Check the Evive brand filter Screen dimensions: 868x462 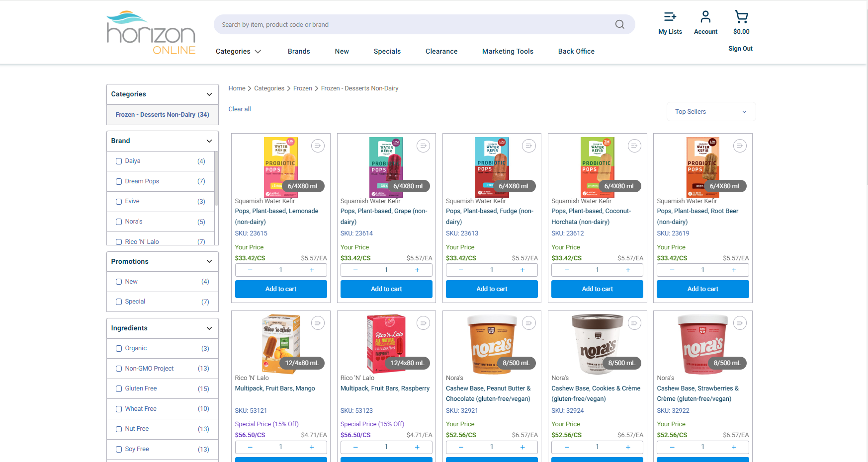pos(119,201)
